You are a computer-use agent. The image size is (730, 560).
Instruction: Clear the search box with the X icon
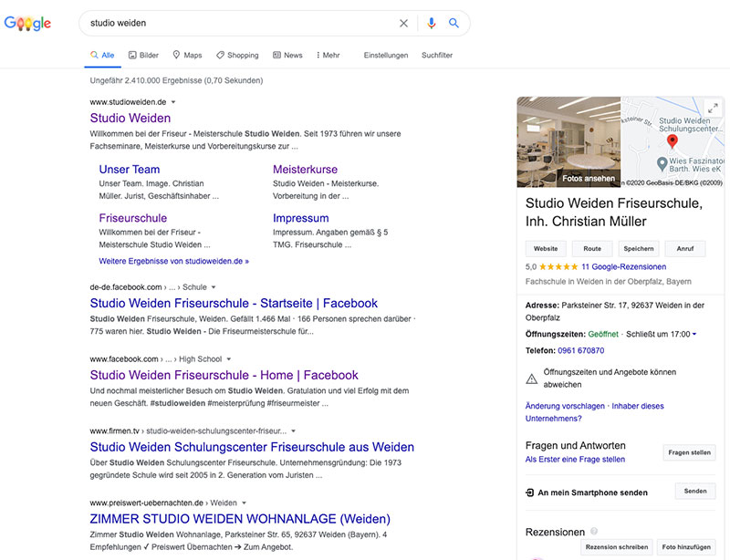pyautogui.click(x=403, y=24)
